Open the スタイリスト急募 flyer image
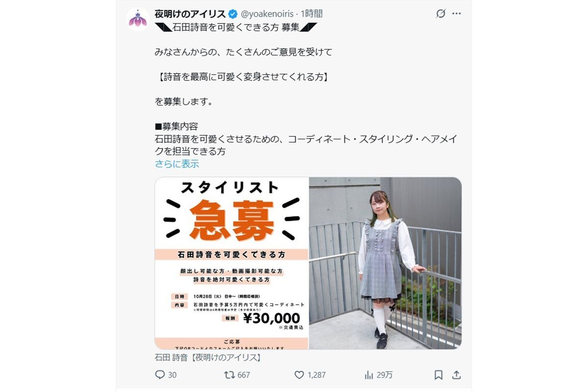 (x=231, y=263)
